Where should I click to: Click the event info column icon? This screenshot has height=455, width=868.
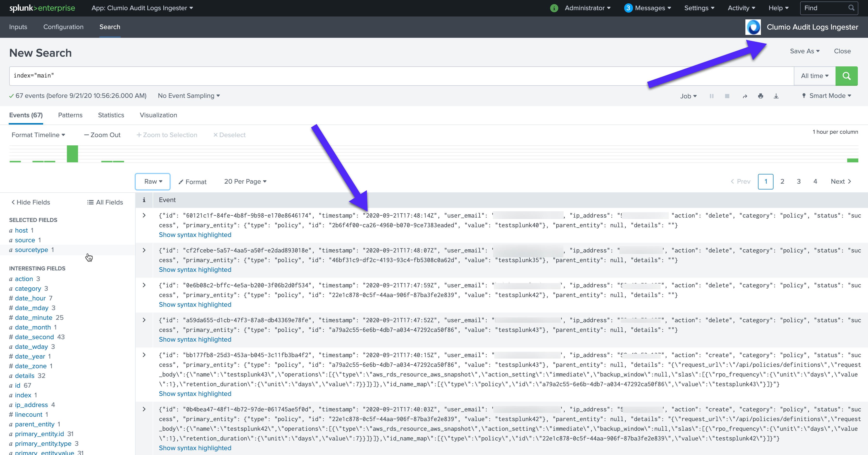[144, 200]
